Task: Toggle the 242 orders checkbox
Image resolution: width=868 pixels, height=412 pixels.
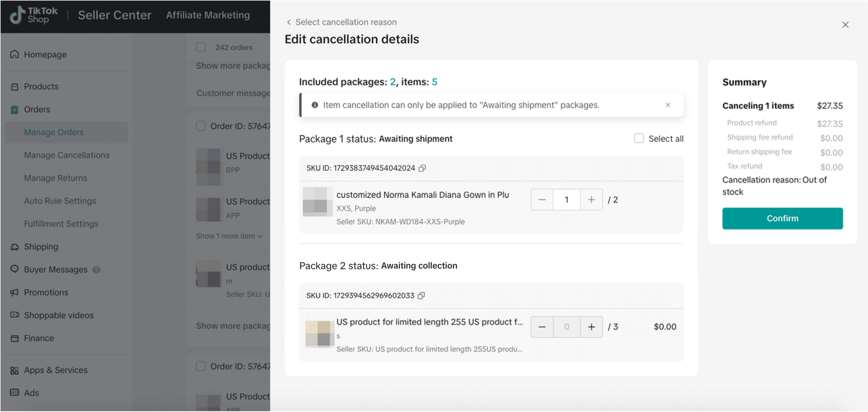Action: tap(201, 47)
